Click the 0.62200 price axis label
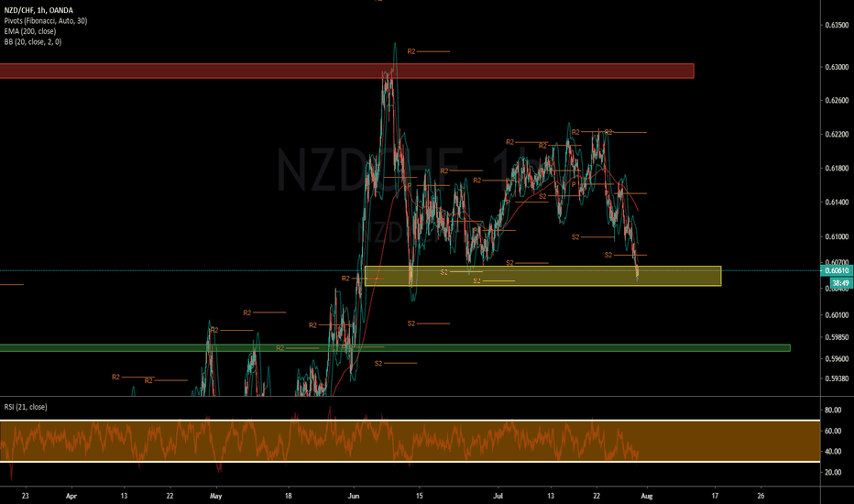 click(837, 134)
